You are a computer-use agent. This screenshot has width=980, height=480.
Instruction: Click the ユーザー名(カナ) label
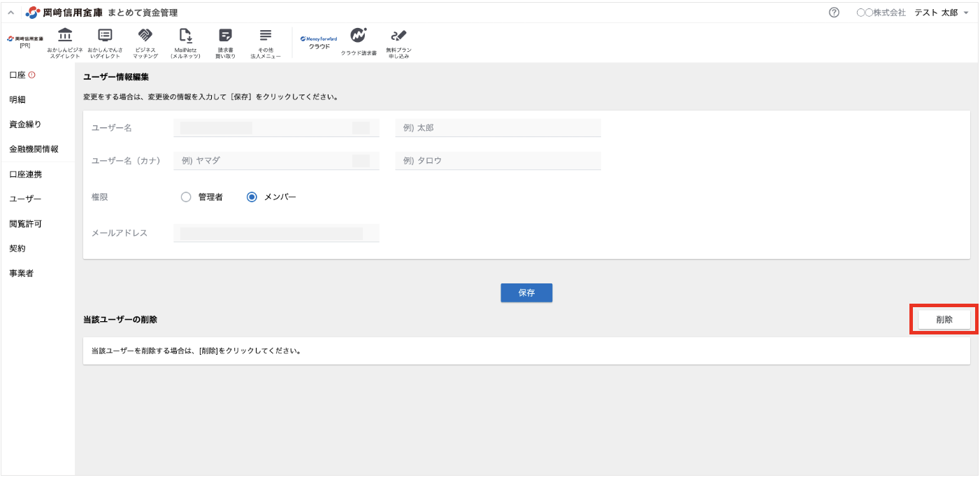(x=126, y=161)
